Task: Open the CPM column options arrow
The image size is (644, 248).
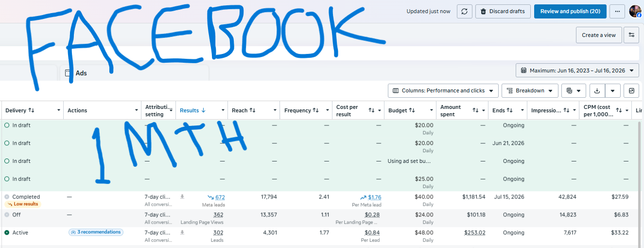Action: (627, 110)
